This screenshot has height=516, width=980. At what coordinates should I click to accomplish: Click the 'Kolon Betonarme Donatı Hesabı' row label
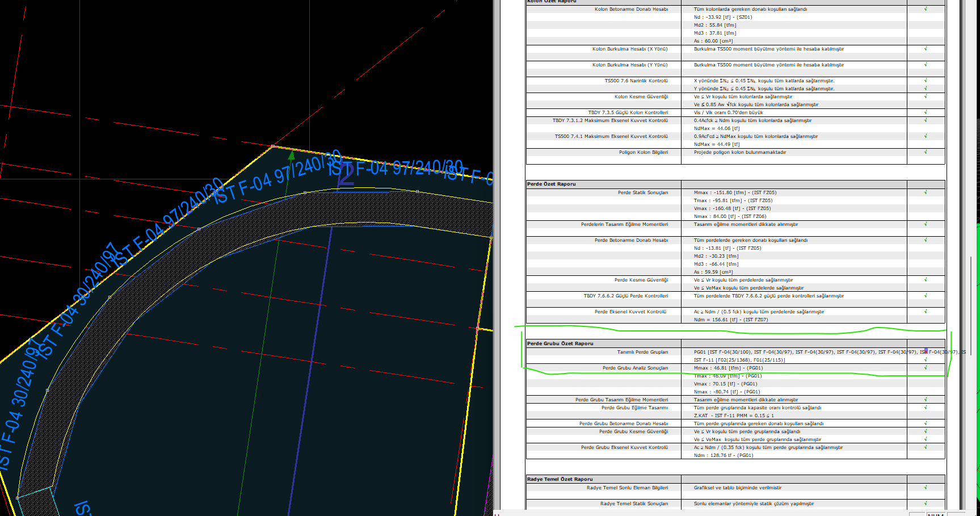[x=631, y=9]
